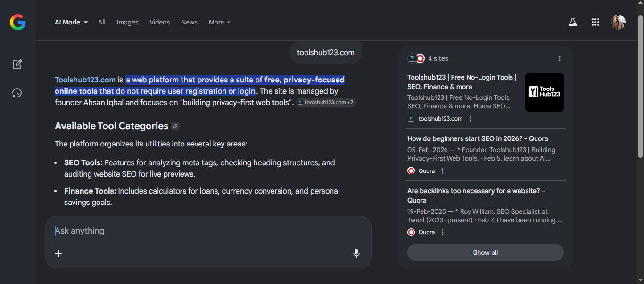Open more options for toolshub123.com result
This screenshot has height=284, width=644.
[x=471, y=119]
